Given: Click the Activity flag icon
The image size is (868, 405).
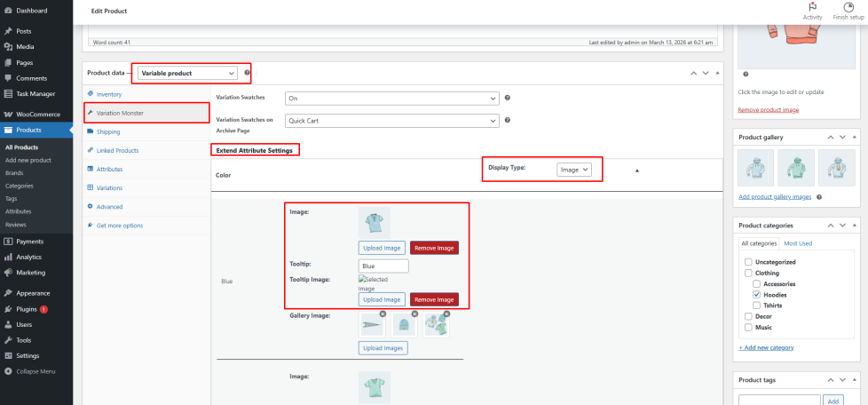Looking at the screenshot, I should pyautogui.click(x=812, y=7).
